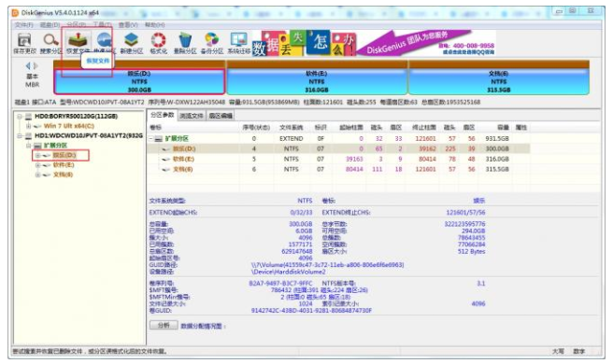Expand the 软件(E:) tree node
613x364 pixels.
tap(38, 165)
